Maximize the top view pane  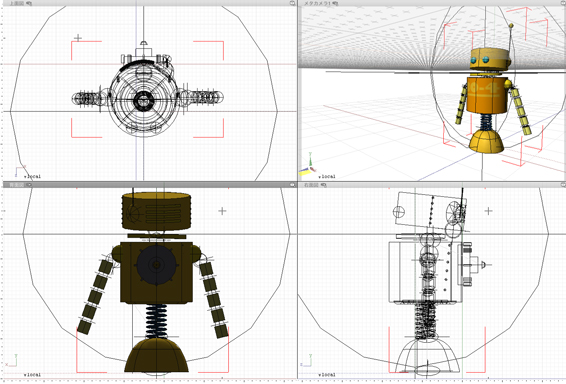point(292,3)
